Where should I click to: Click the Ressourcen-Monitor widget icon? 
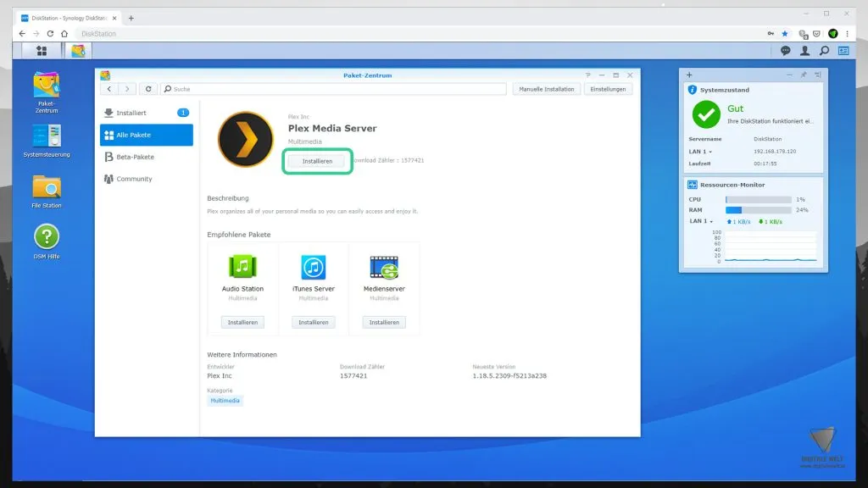[x=692, y=185]
